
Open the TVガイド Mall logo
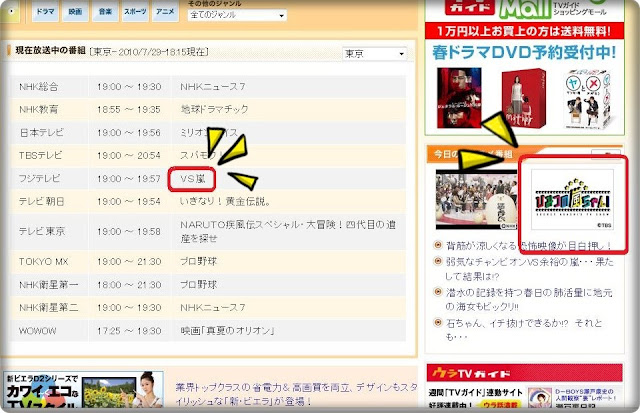524,9
